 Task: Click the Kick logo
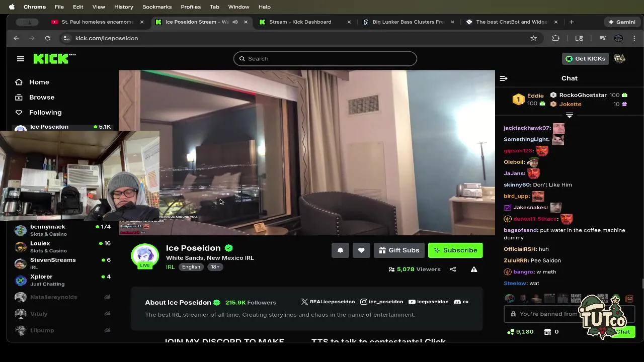[54, 59]
